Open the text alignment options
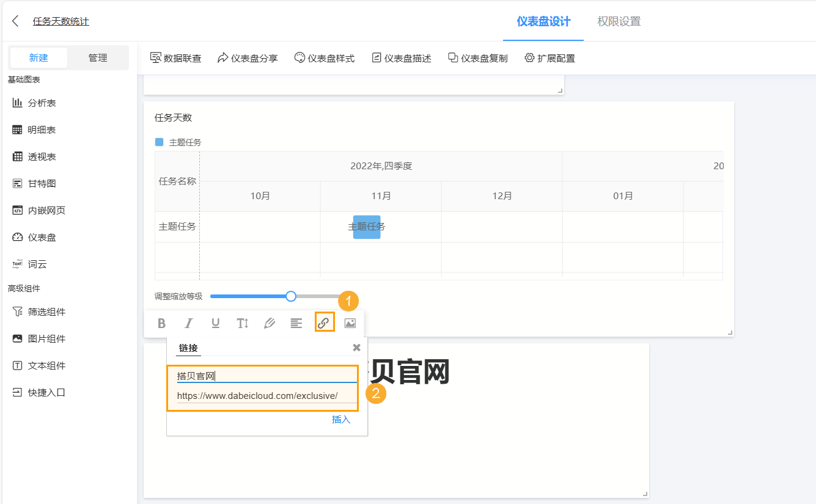816x504 pixels. pos(296,323)
